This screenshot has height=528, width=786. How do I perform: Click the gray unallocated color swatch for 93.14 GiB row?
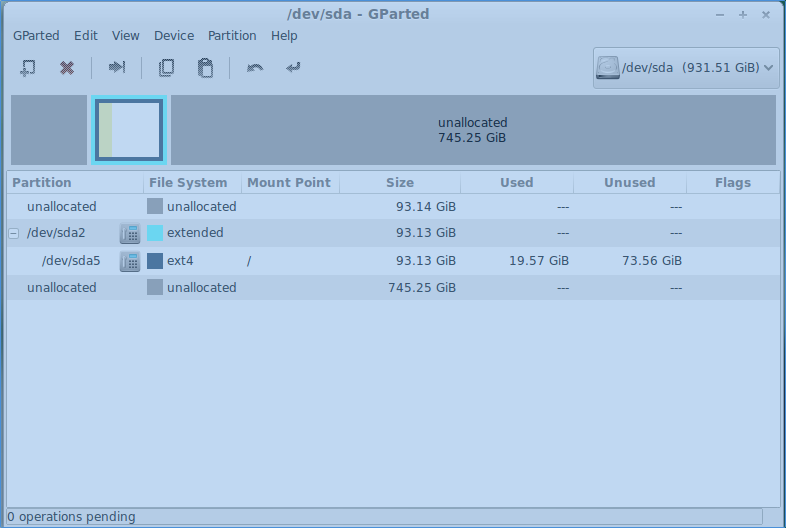[x=155, y=206]
